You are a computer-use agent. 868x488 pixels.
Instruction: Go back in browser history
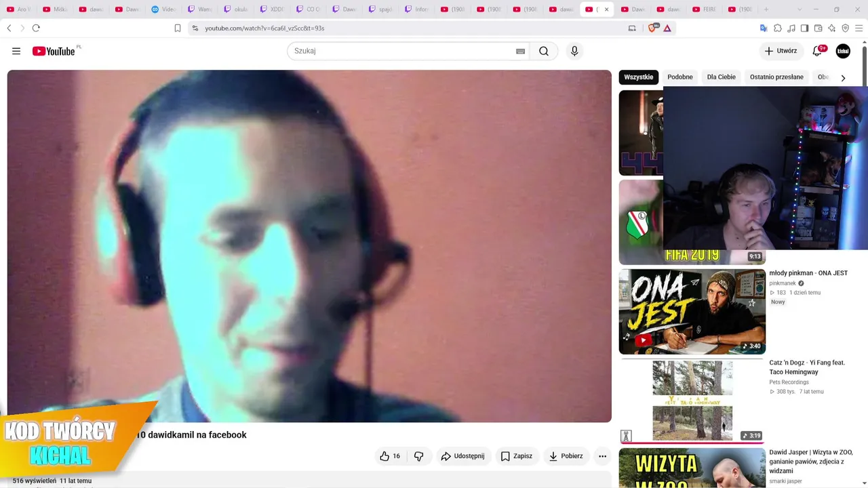coord(9,28)
